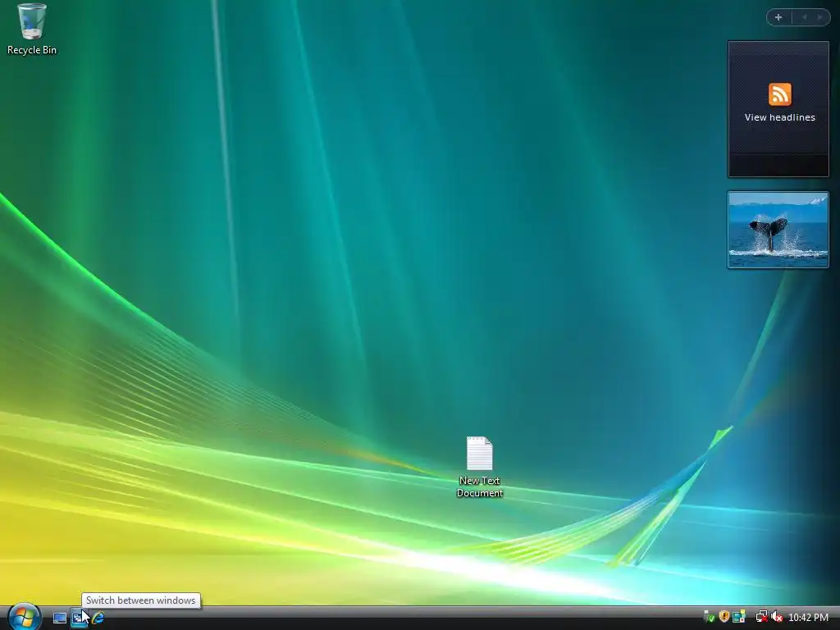Click the 10:42 PM taskbar clock
The width and height of the screenshot is (840, 630).
tap(808, 618)
